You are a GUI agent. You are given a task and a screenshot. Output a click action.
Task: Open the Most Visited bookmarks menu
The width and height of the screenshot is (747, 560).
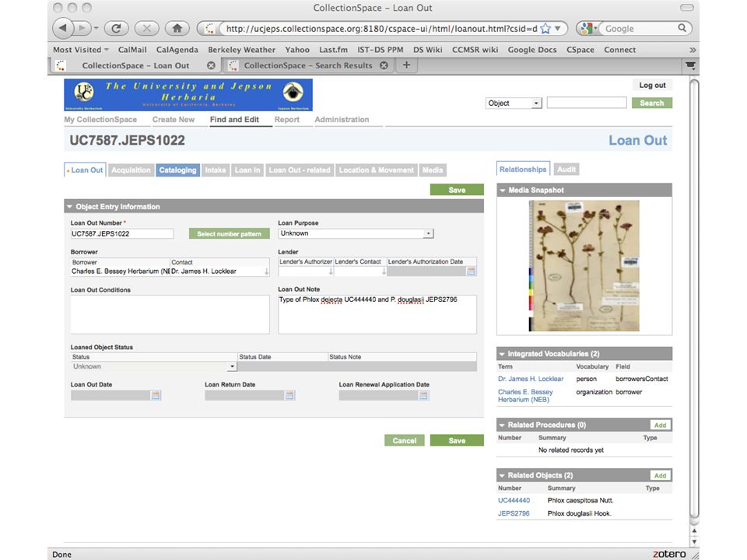click(x=80, y=50)
